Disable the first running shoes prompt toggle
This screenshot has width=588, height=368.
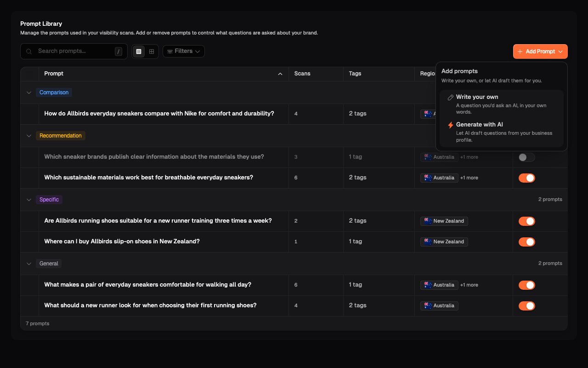[x=527, y=306]
